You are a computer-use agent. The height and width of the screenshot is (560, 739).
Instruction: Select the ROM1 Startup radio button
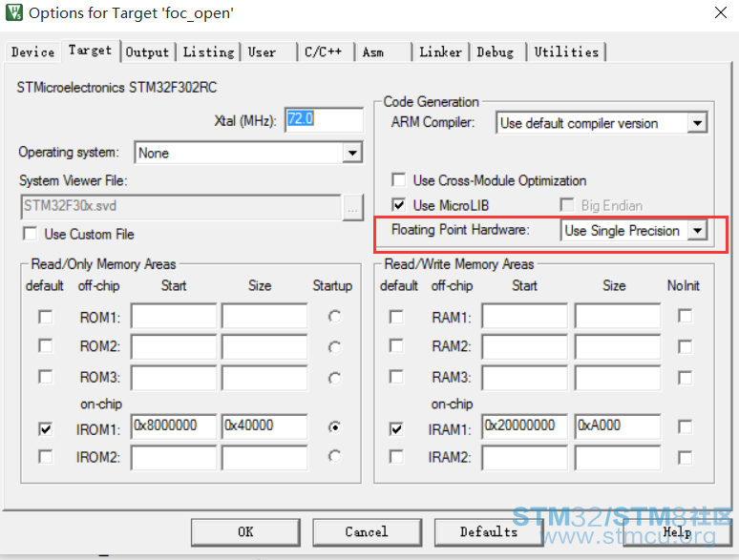334,317
